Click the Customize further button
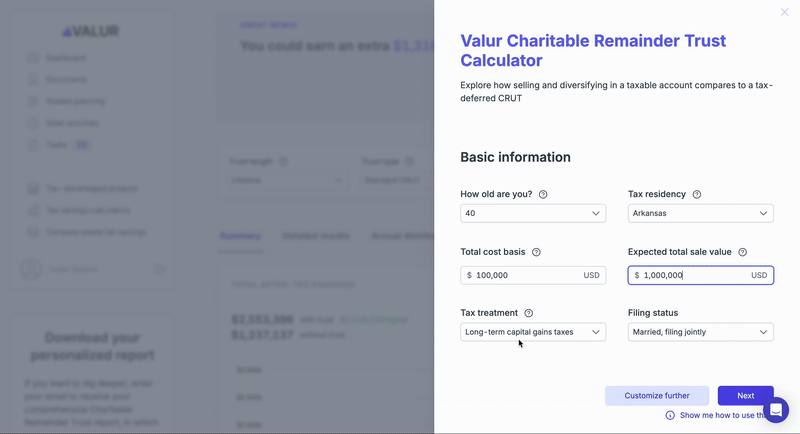Image resolution: width=800 pixels, height=434 pixels. click(x=657, y=396)
